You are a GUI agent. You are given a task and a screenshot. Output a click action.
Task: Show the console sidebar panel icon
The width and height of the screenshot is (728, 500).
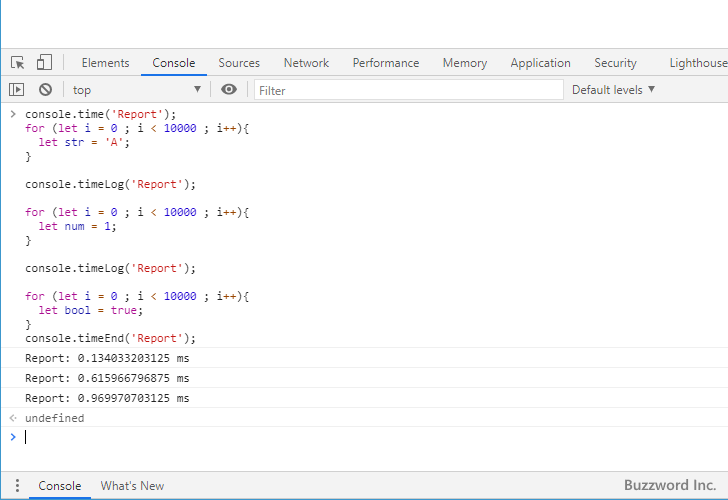click(17, 90)
